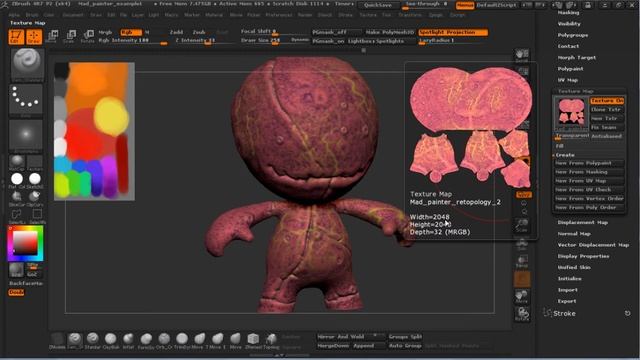Viewport: 640px width, 360px height.
Task: Expand the Polypaint subpalette
Action: pos(571,69)
